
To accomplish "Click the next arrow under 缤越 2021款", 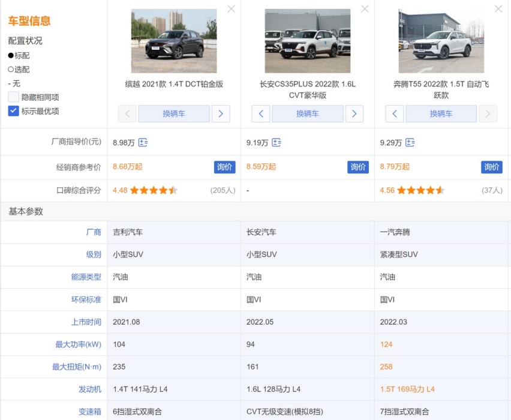I will pos(221,114).
